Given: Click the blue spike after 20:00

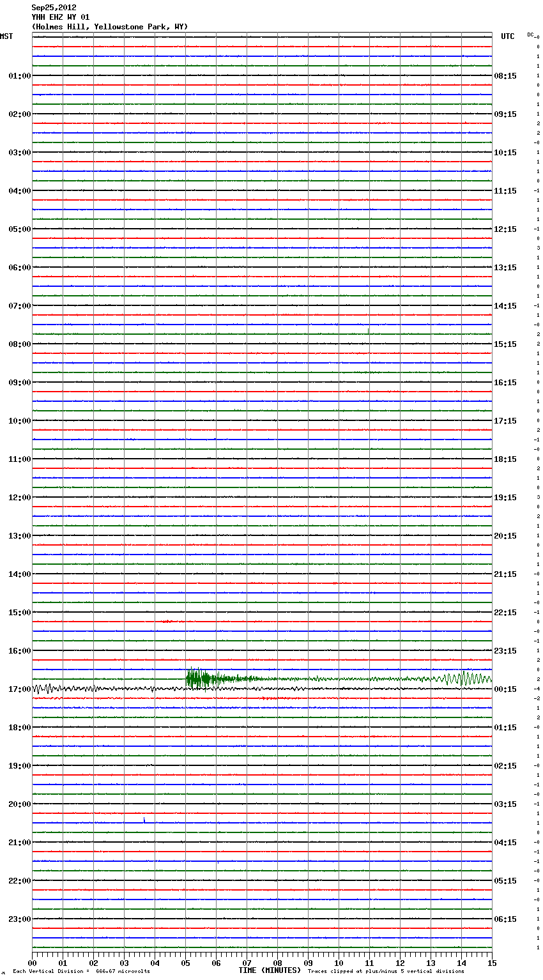Looking at the screenshot, I should (144, 820).
